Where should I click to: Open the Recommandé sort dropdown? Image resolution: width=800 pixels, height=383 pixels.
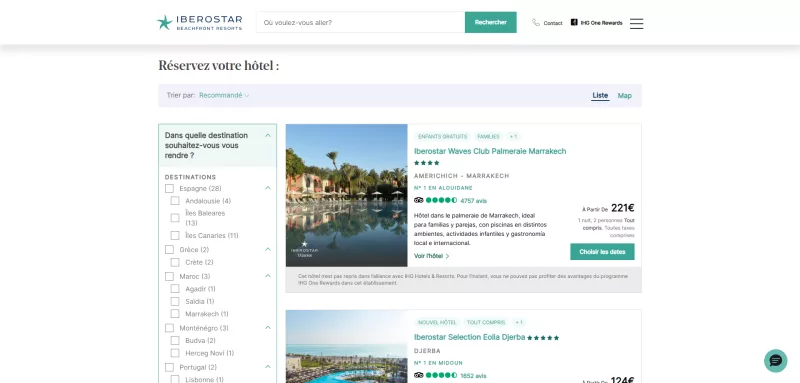[224, 95]
